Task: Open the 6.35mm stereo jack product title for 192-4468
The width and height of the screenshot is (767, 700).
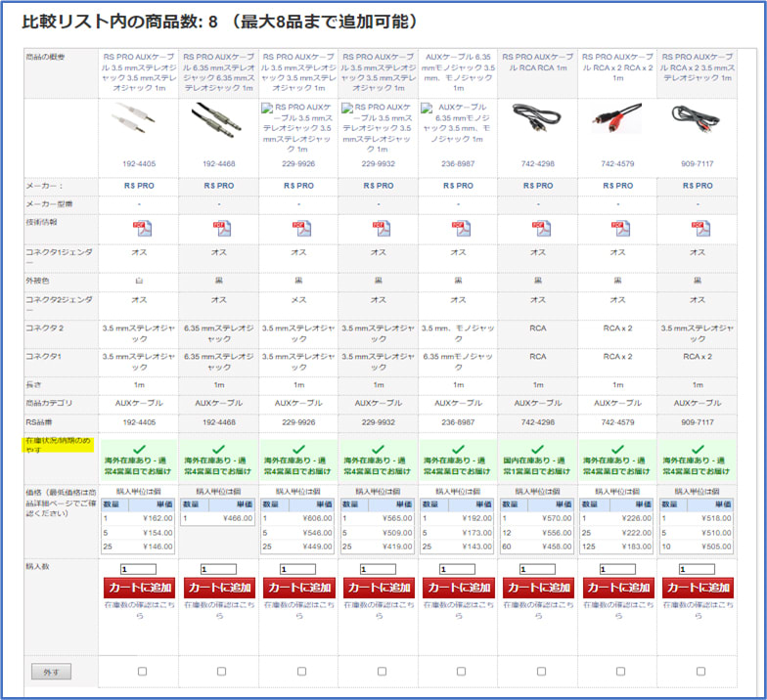Action: pyautogui.click(x=219, y=72)
